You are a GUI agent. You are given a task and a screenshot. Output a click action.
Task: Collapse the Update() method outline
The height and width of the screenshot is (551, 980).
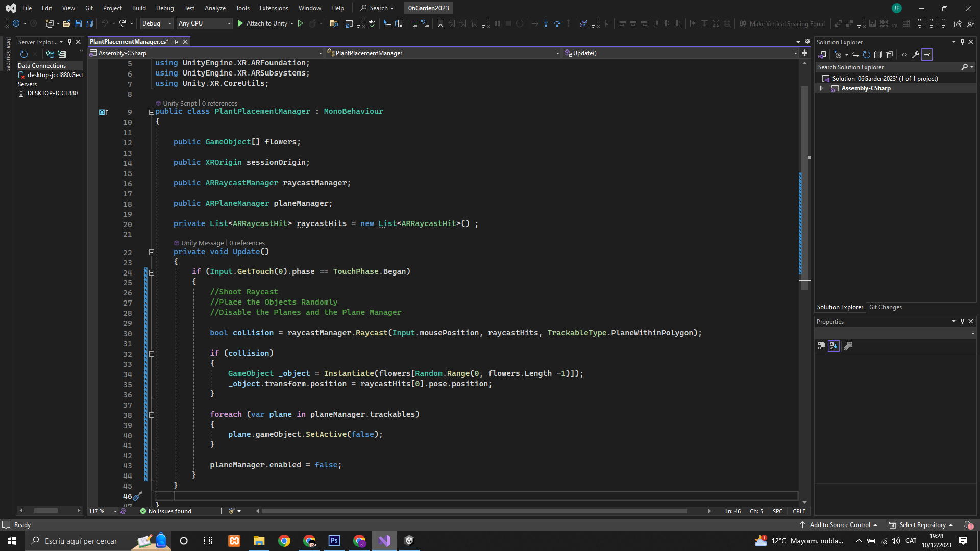pos(152,252)
